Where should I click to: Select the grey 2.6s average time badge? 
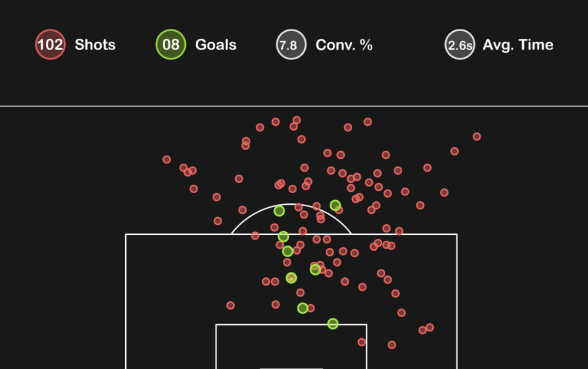point(460,44)
